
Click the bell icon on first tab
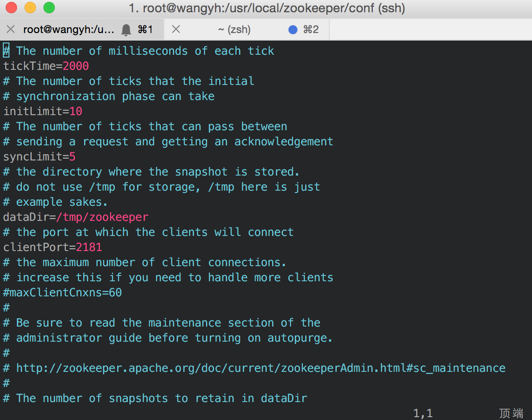coord(126,30)
